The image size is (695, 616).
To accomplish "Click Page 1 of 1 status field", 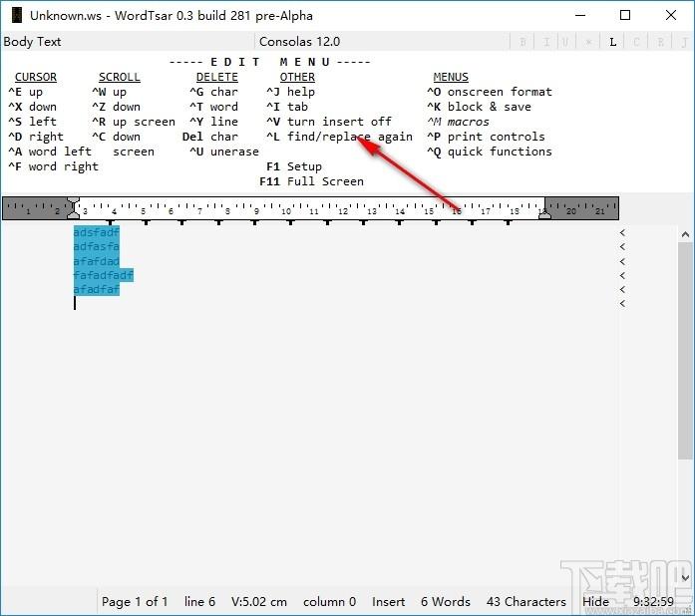I will pos(135,601).
